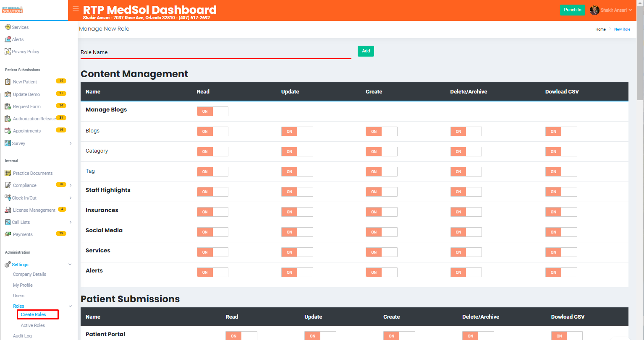Image resolution: width=644 pixels, height=340 pixels.
Task: Expand the Clock In/Out submenu chevron
Action: (x=70, y=198)
